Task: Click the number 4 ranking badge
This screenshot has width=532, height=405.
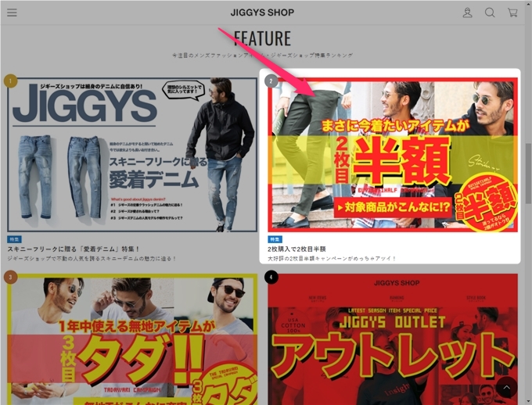Action: [x=271, y=277]
